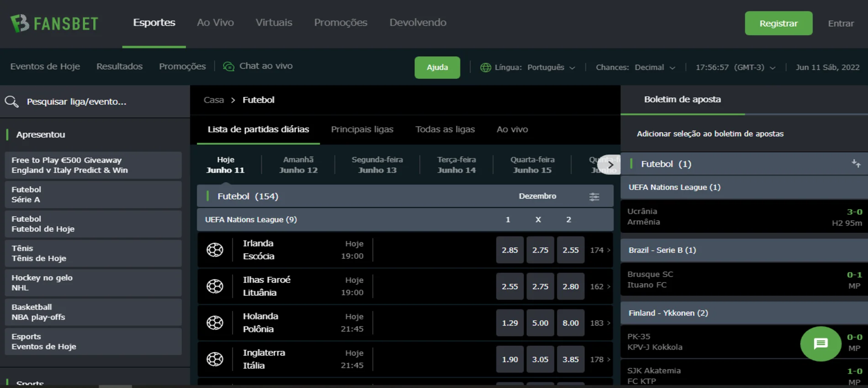Click the Entrar login link
Viewport: 868px width, 388px height.
tap(841, 24)
